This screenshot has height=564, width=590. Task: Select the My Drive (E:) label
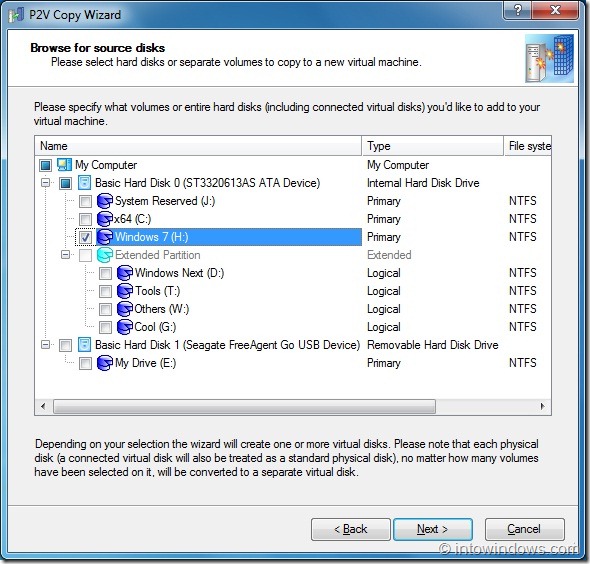tap(146, 363)
